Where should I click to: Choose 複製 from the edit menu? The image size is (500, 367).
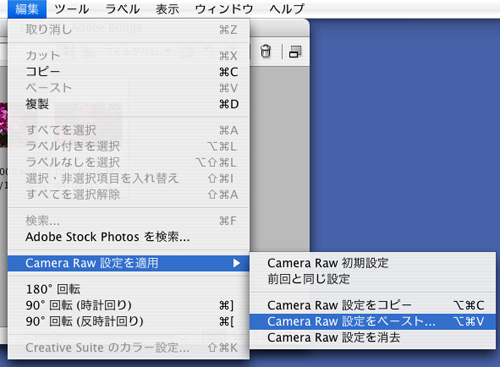click(129, 104)
